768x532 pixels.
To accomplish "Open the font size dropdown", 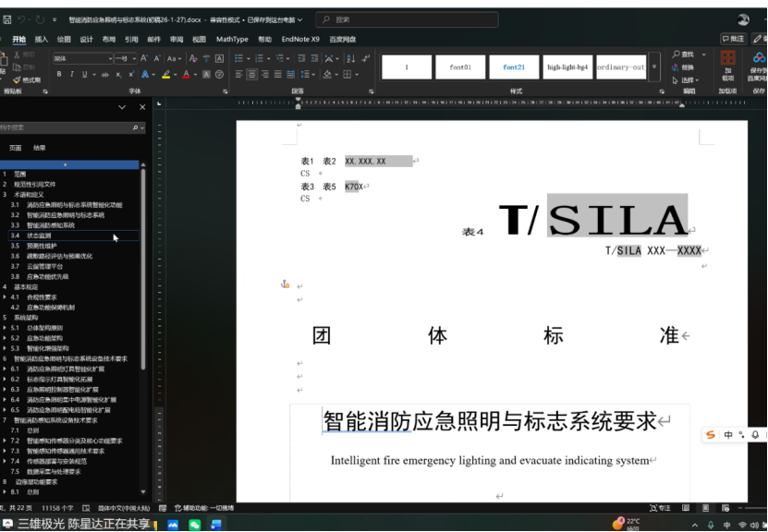I will coord(133,57).
